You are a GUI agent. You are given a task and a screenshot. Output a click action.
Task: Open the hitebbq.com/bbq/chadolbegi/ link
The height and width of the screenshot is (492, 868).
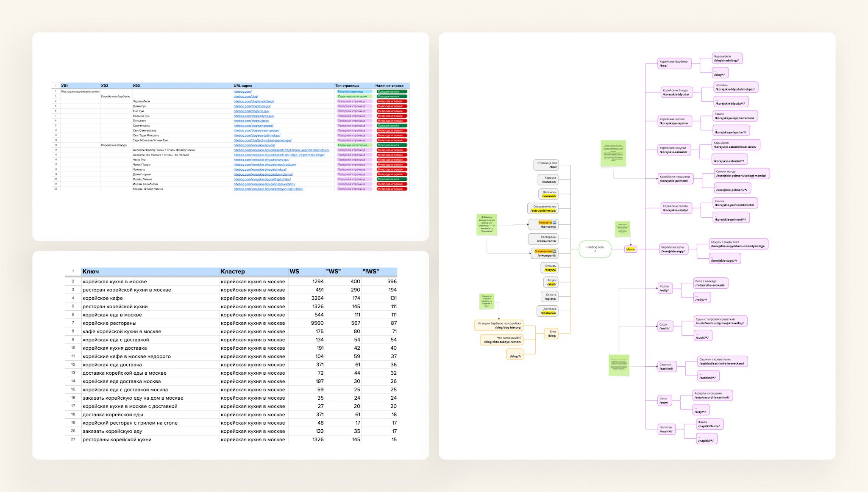[x=253, y=101]
